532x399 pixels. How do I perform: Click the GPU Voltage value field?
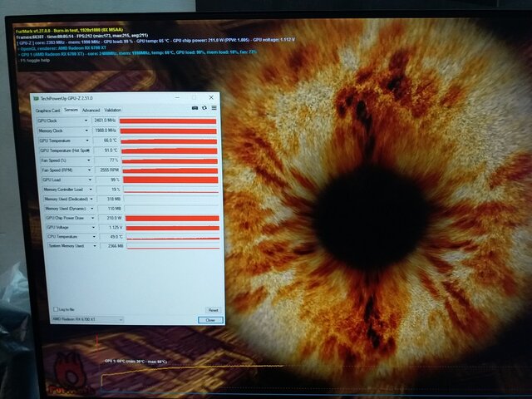[111, 227]
